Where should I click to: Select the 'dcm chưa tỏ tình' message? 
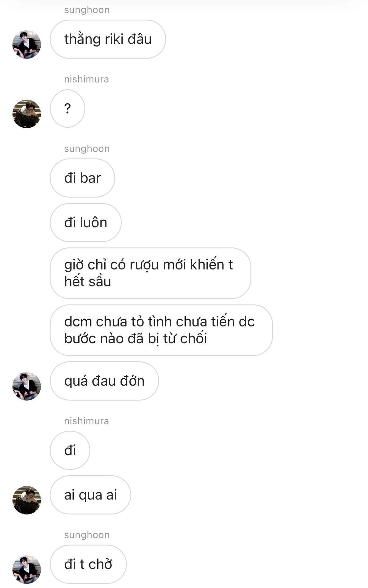point(161,330)
